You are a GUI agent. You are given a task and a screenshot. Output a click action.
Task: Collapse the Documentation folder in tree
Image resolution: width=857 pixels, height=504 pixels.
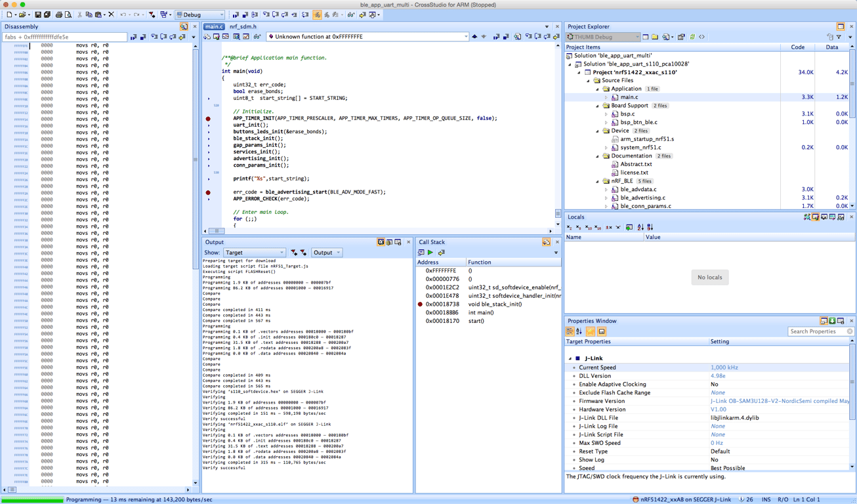[x=598, y=156]
